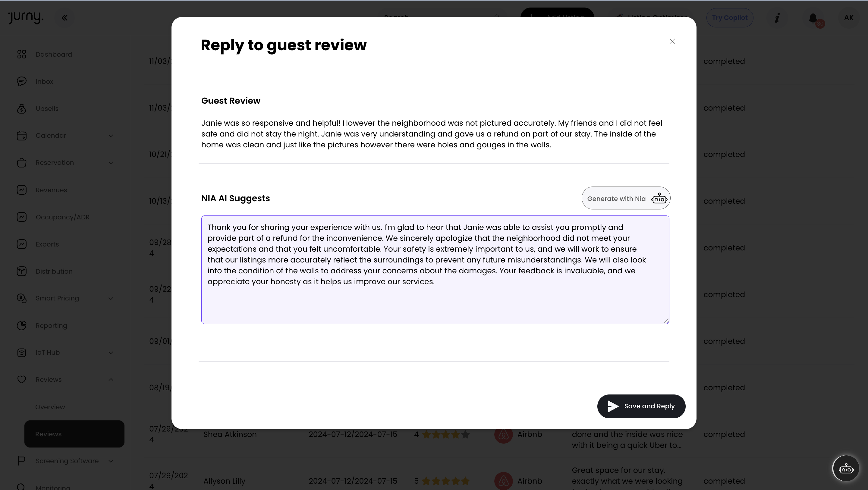Open the Dashboard grid icon
This screenshot has height=490, width=868.
(x=22, y=54)
